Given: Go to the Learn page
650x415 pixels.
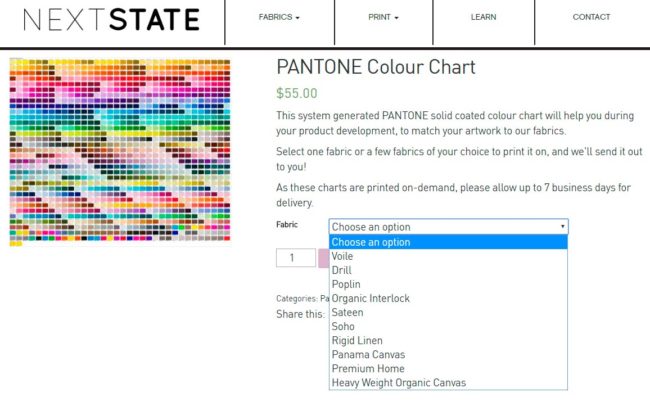Looking at the screenshot, I should (483, 18).
